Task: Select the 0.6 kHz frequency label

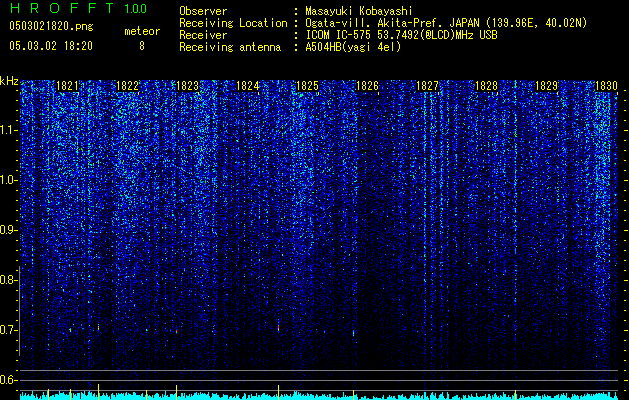Action: (7, 380)
